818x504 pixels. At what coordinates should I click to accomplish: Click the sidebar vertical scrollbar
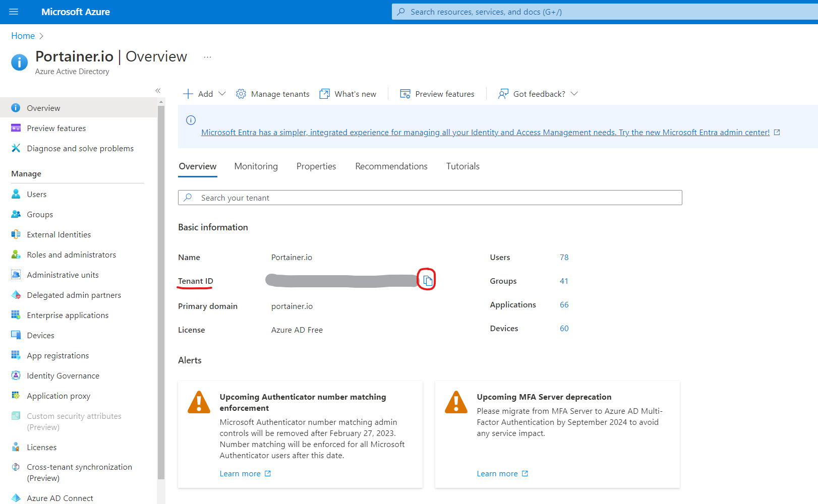pyautogui.click(x=161, y=292)
